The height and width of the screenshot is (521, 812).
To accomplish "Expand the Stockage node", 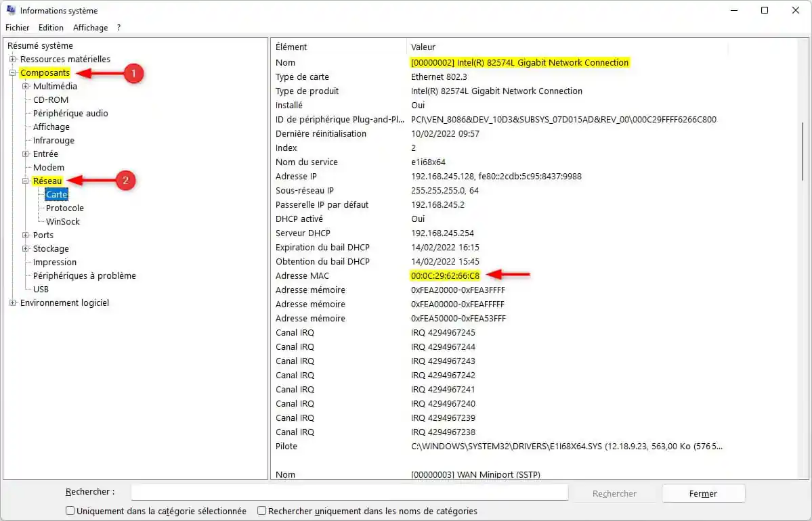I will tap(25, 249).
